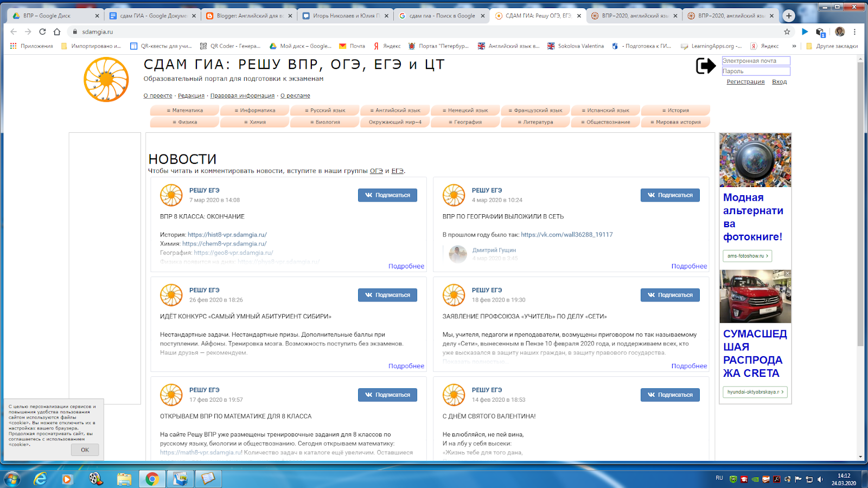Go back to the previous page

(14, 31)
